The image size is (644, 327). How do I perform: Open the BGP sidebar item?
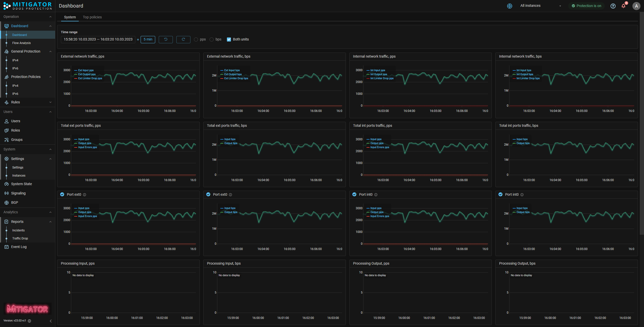click(x=14, y=202)
